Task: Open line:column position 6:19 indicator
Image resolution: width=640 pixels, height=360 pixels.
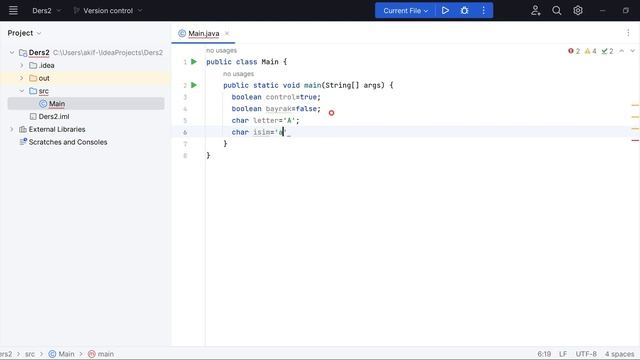Action: [x=544, y=354]
